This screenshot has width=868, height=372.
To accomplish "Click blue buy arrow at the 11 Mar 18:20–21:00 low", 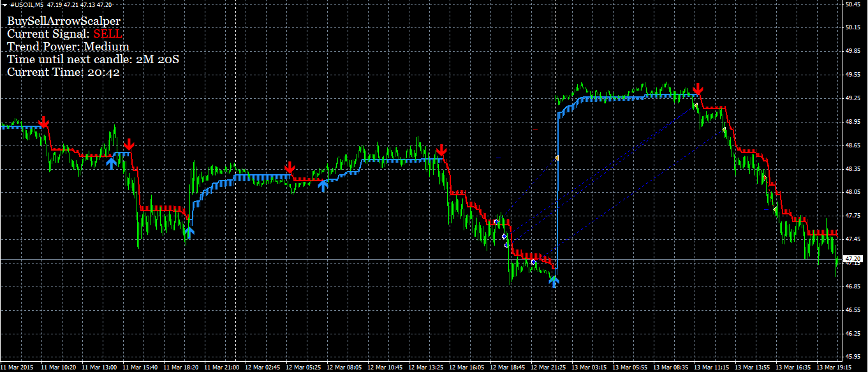I will tap(189, 232).
